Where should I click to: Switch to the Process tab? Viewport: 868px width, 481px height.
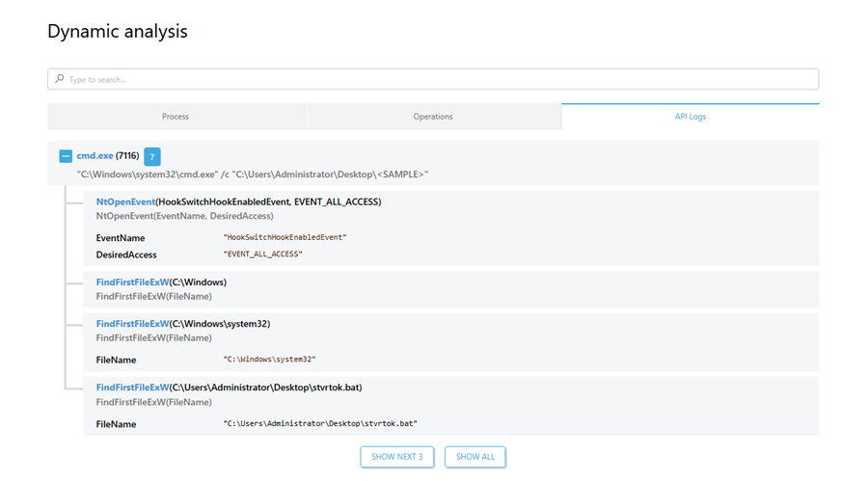click(176, 117)
